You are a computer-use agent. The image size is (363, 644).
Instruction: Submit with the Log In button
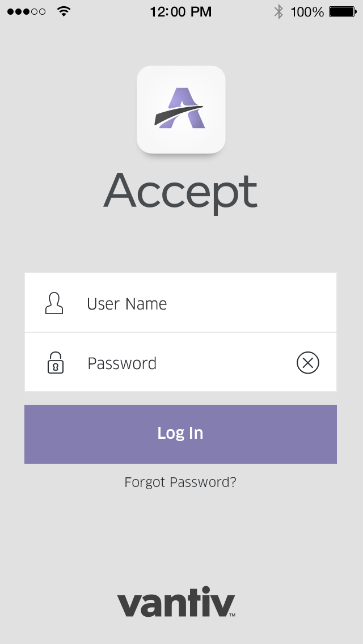click(x=180, y=434)
